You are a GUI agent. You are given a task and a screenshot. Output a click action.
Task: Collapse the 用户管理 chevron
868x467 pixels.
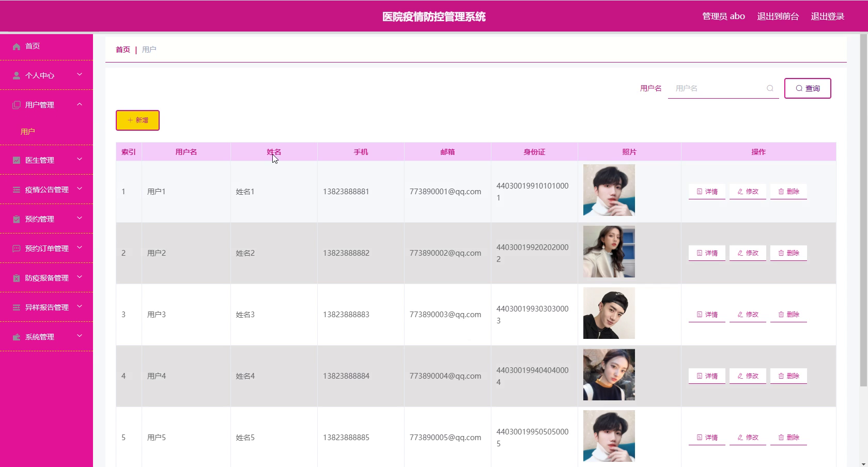(x=80, y=104)
